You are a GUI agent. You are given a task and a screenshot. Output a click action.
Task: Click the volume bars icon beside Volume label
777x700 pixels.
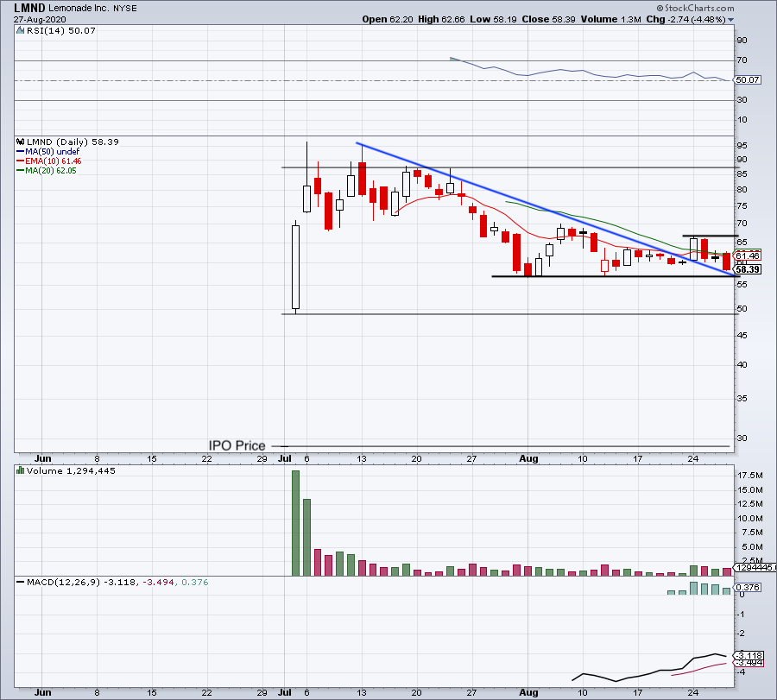[x=21, y=470]
